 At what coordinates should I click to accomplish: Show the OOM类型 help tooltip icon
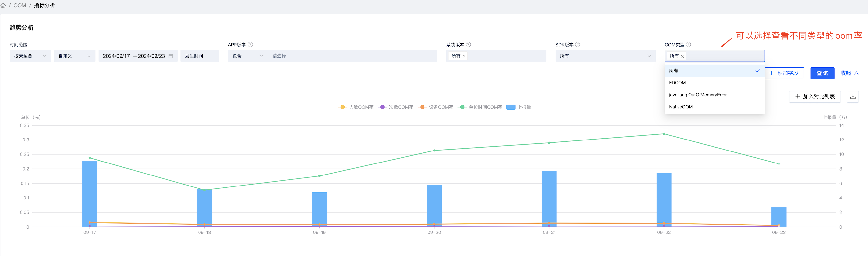coord(688,45)
